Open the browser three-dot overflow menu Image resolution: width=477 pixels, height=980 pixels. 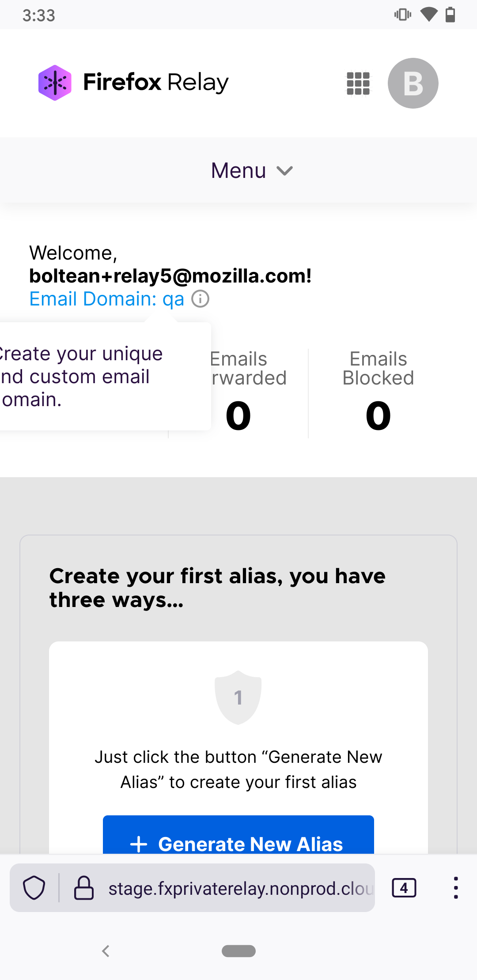pos(455,888)
